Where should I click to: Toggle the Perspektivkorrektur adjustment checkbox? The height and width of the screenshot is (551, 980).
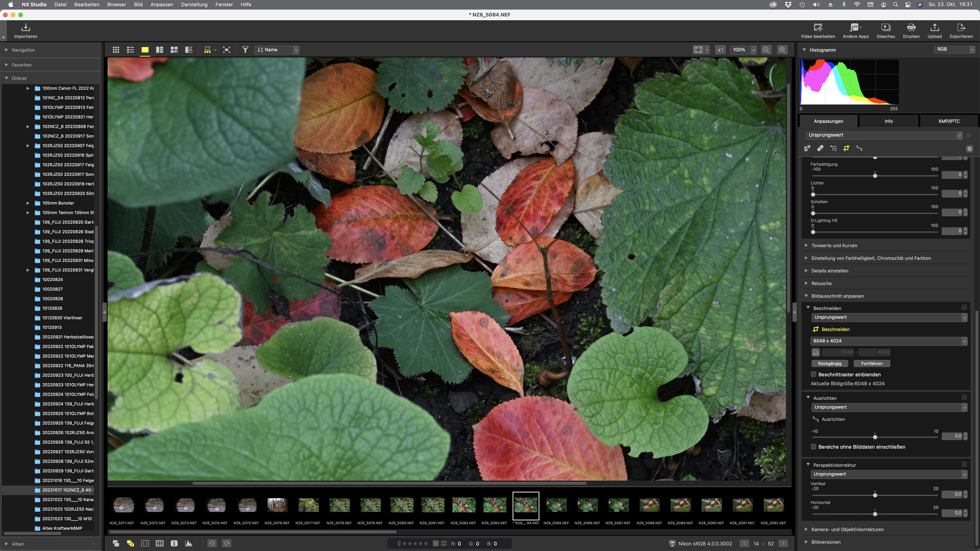click(964, 464)
